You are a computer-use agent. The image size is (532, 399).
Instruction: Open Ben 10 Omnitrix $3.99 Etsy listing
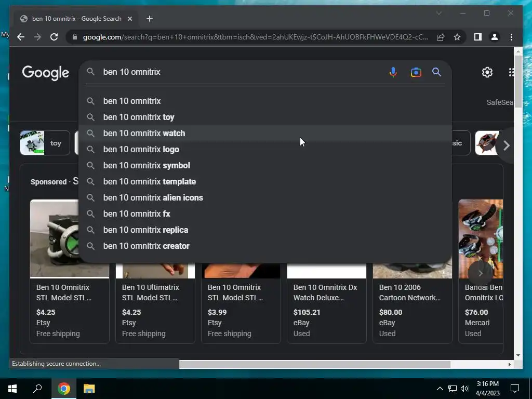click(241, 303)
